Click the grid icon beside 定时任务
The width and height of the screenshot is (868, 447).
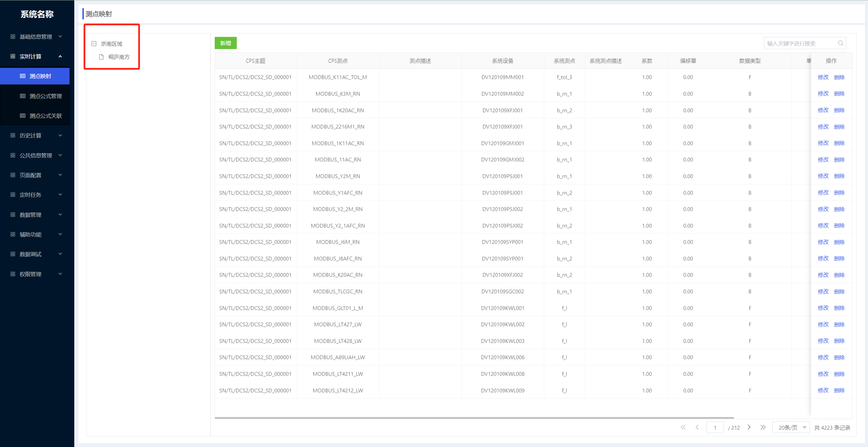click(x=13, y=195)
